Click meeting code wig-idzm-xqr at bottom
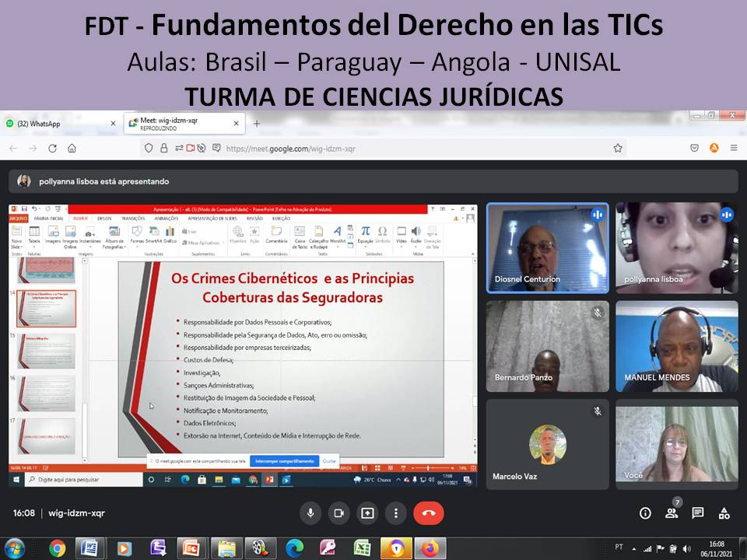Viewport: 747px width, 560px height. [x=77, y=513]
